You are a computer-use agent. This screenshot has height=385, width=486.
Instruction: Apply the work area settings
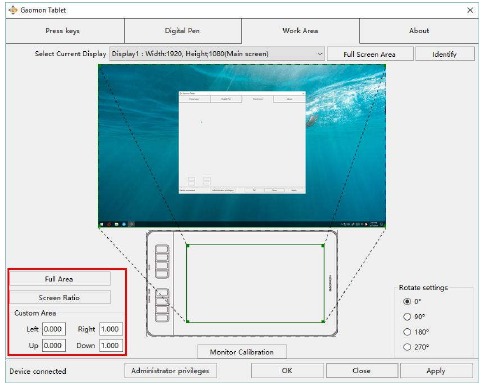point(436,371)
